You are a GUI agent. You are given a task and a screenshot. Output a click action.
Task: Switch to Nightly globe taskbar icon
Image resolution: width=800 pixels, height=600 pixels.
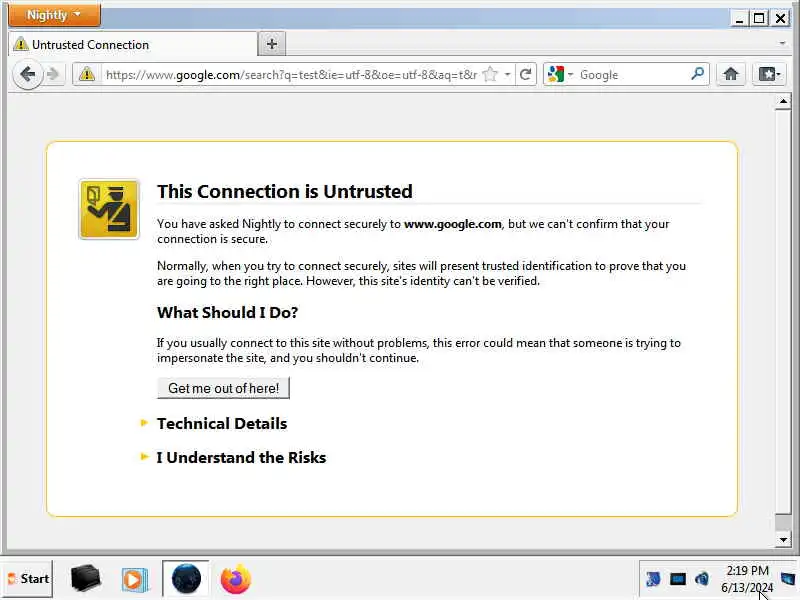(186, 579)
